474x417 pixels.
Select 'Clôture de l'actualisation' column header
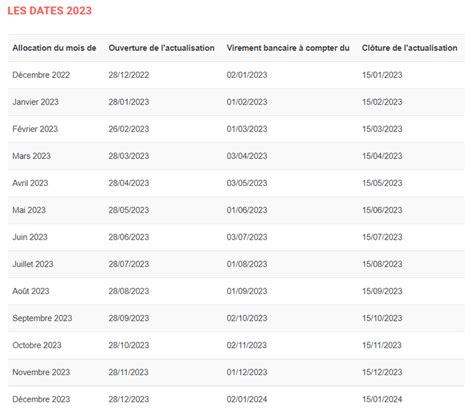pyautogui.click(x=410, y=48)
